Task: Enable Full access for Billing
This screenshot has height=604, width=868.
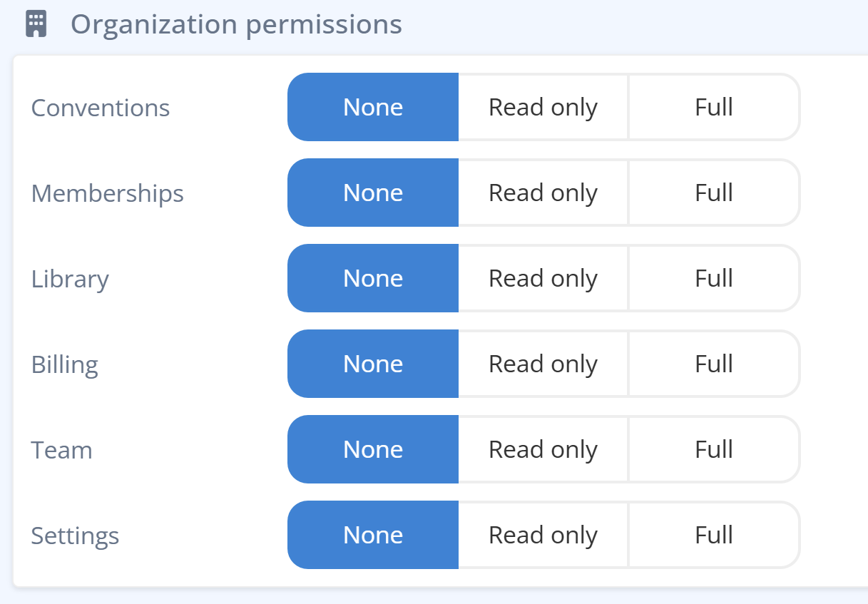Action: [x=714, y=364]
